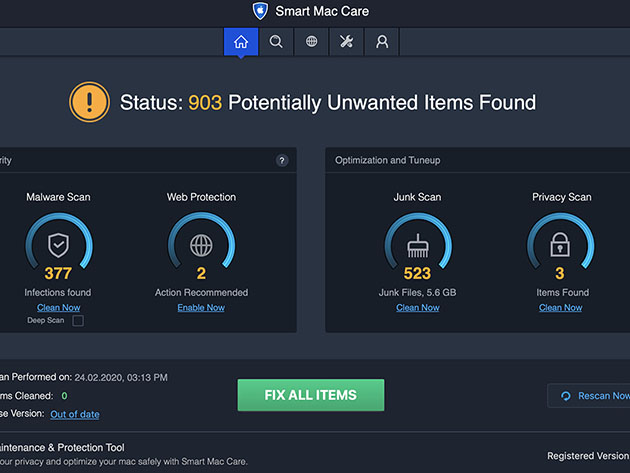This screenshot has width=630, height=473.
Task: Click Enable Now under Web Protection
Action: (x=201, y=308)
